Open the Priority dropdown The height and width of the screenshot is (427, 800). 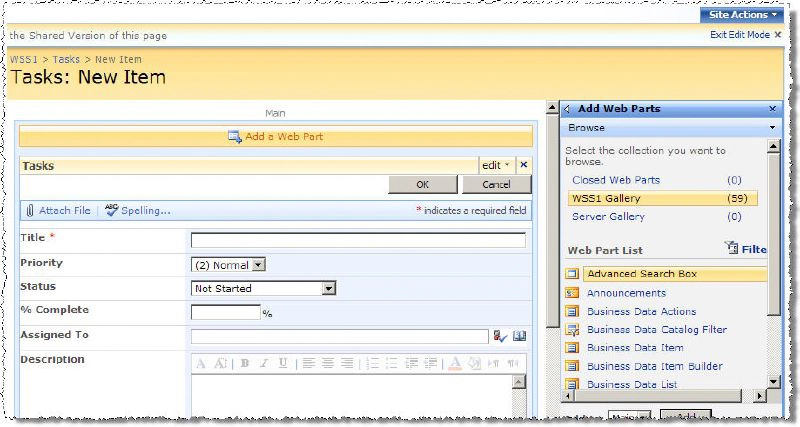point(259,265)
